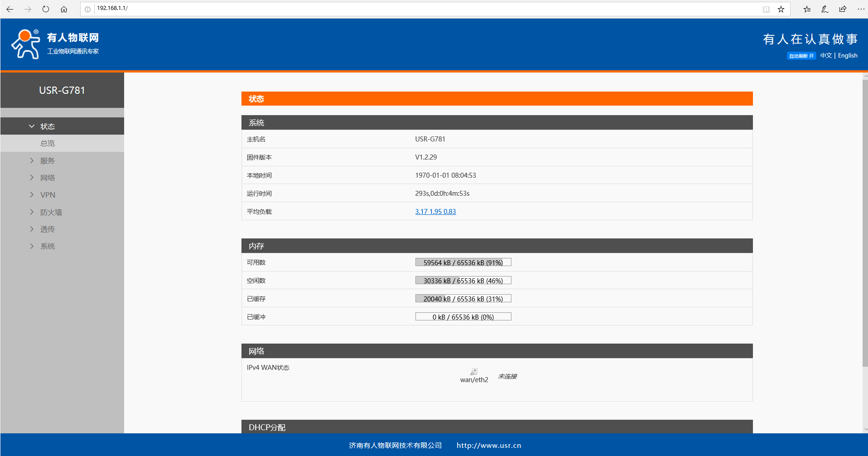This screenshot has width=868, height=456.
Task: Expand the 服务 sidebar section
Action: coord(47,161)
